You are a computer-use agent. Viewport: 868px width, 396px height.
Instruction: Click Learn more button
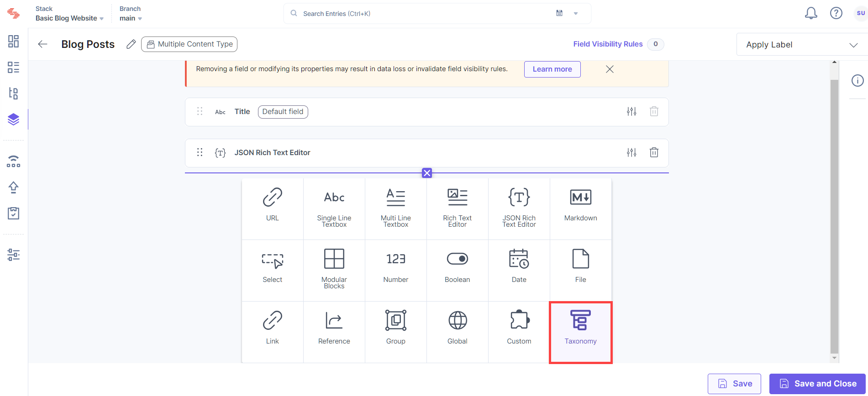click(x=552, y=69)
